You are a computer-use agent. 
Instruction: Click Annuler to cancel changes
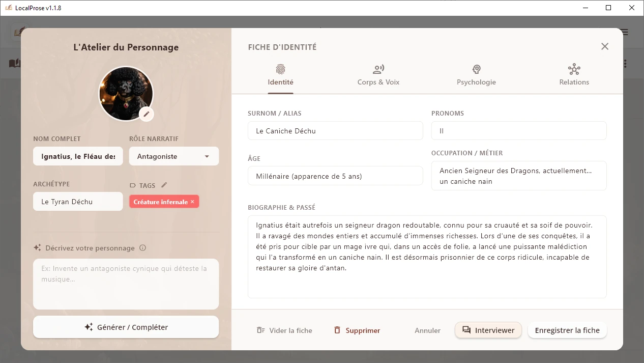tap(427, 330)
